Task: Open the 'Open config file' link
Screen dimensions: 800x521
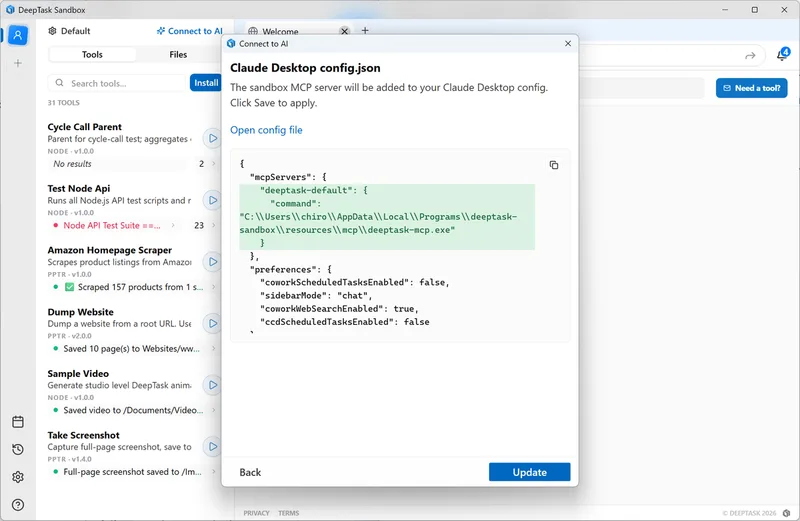Action: (266, 130)
